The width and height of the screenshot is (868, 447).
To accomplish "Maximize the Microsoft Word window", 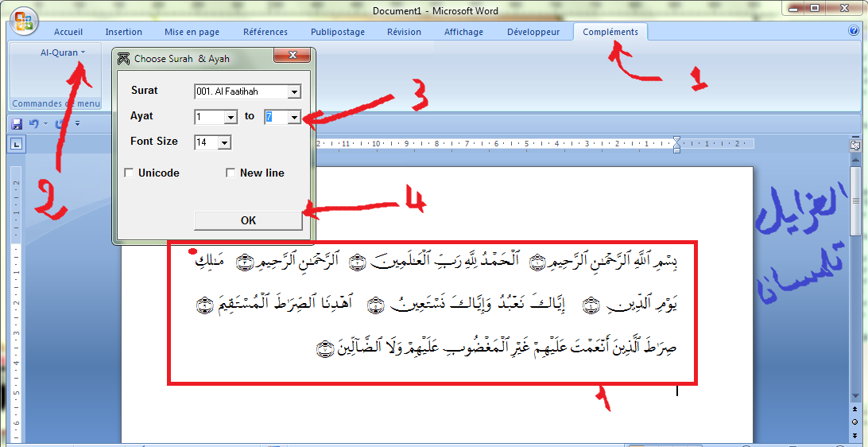I will click(814, 8).
